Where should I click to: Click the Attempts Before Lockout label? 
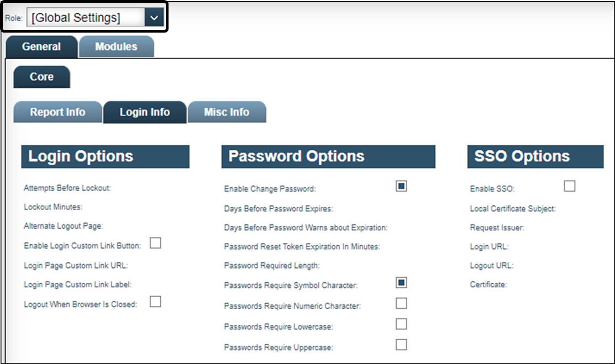(67, 188)
